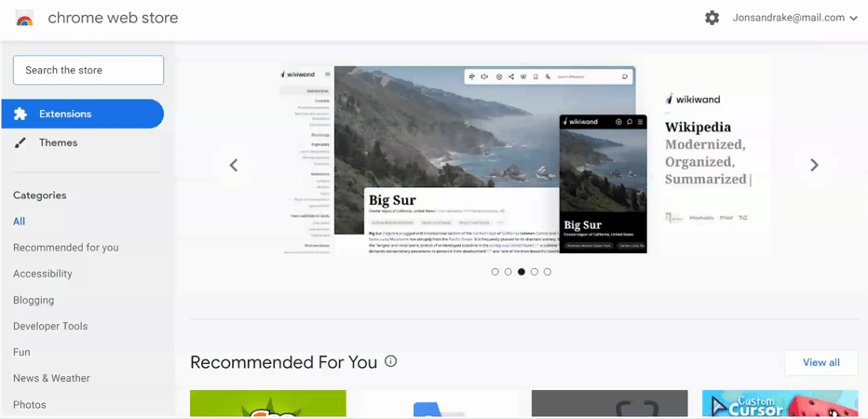This screenshot has width=868, height=419.
Task: Jump to the fifth carousel dot
Action: pos(548,272)
